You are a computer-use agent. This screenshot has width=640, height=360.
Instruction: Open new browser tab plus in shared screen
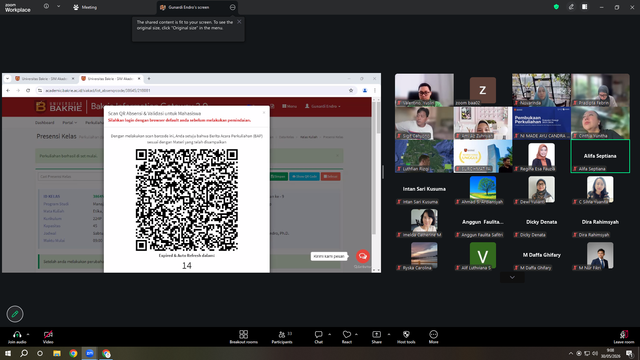[149, 78]
